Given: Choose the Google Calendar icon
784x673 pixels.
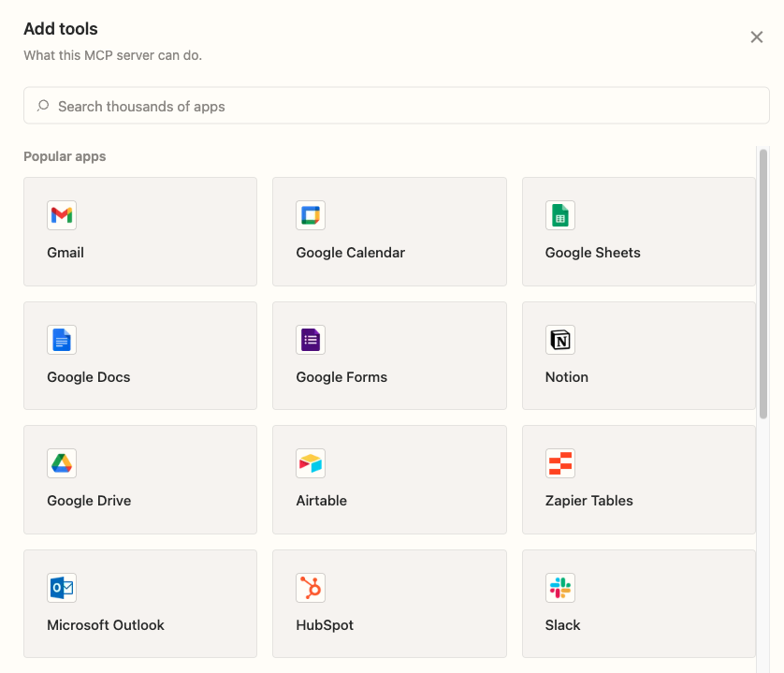Looking at the screenshot, I should coord(311,215).
